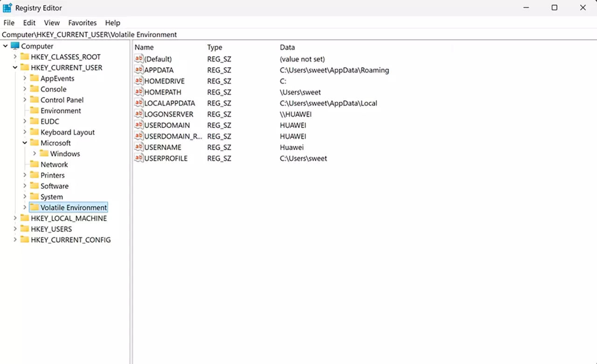The image size is (597, 364).
Task: Click the Control Panel folder icon
Action: [34, 100]
